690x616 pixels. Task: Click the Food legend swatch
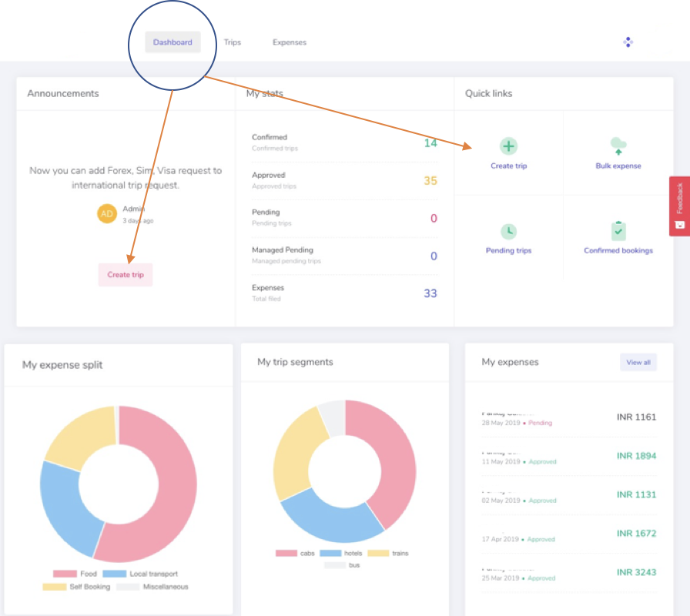pyautogui.click(x=65, y=574)
